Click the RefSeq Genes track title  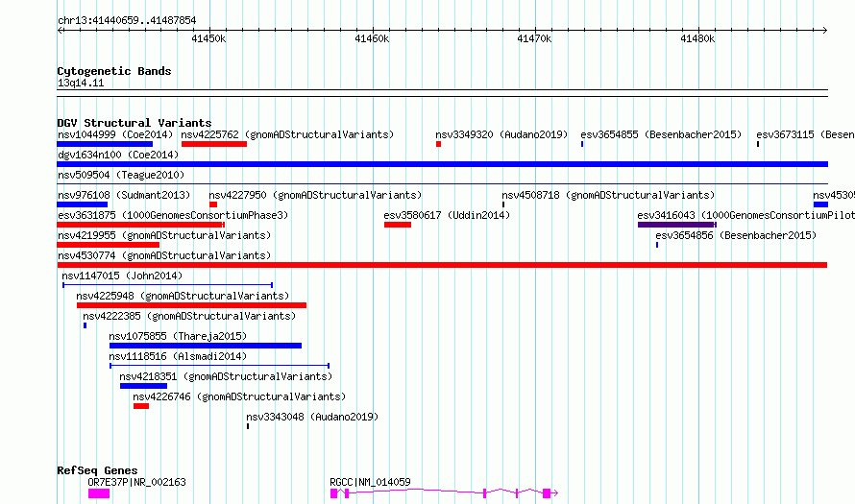(x=97, y=470)
